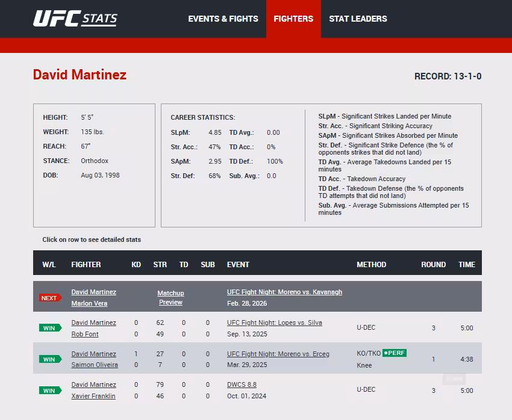The image size is (512, 420).
Task: Click the NEXT badge on the upcoming fight
Action: (x=50, y=297)
